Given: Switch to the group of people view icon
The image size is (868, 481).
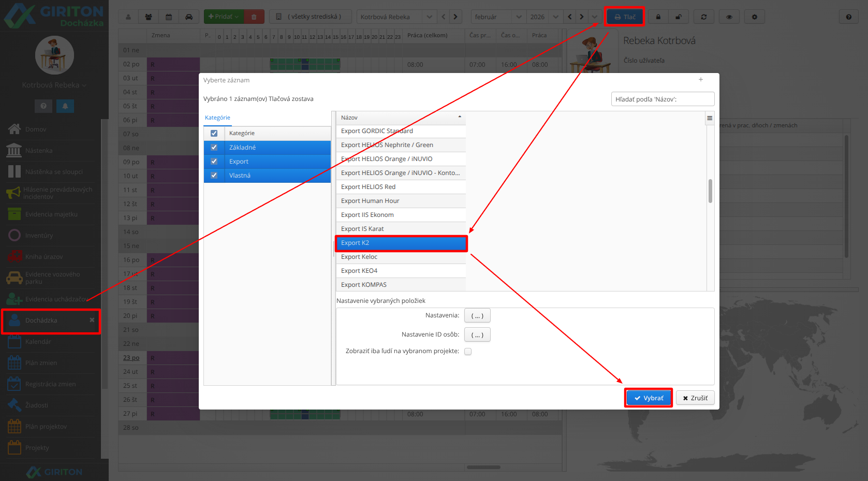Looking at the screenshot, I should click(x=149, y=17).
